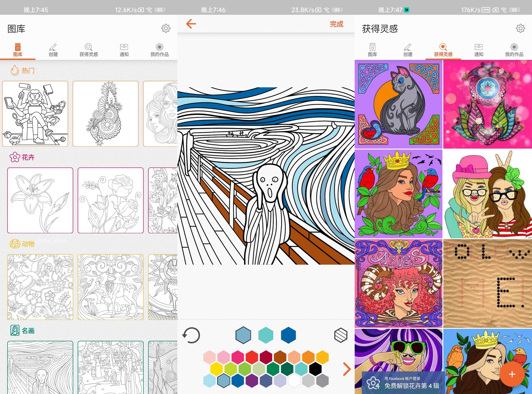The width and height of the screenshot is (532, 394).
Task: Open pink lotus mandala artwork
Action: coord(488,104)
